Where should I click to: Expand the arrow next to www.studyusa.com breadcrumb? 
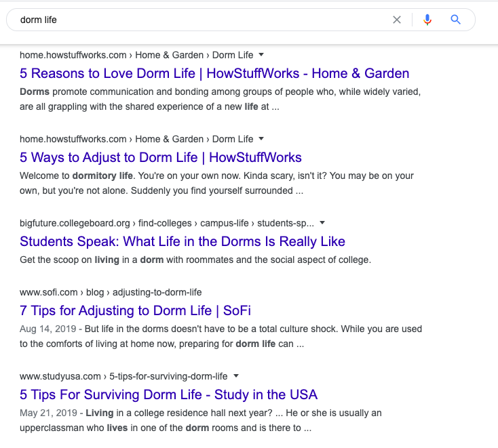[236, 376]
